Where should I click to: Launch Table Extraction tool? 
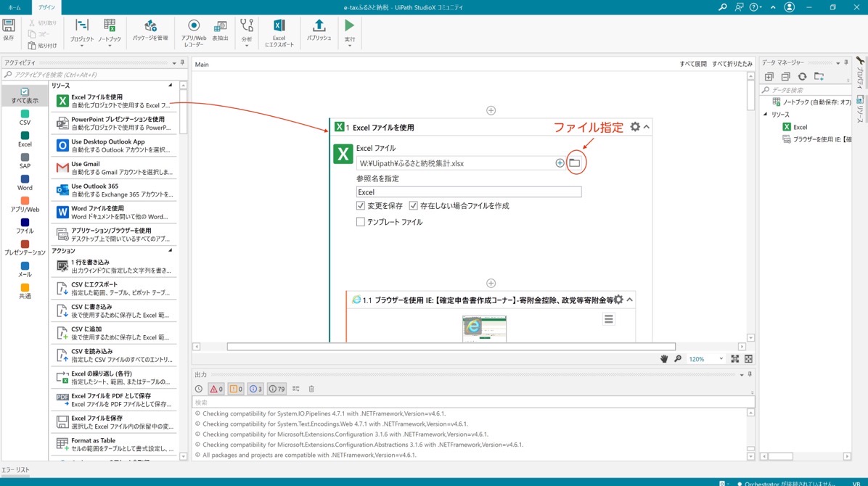(x=221, y=31)
